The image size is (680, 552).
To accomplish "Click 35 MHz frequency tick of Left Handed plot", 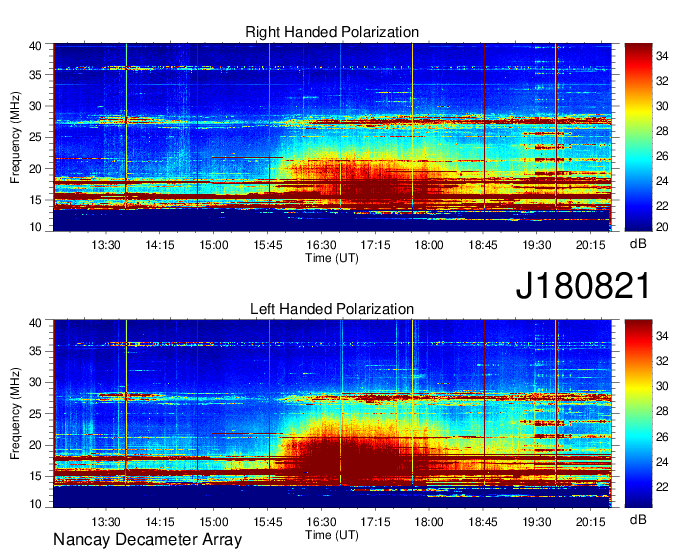I will coord(35,351).
